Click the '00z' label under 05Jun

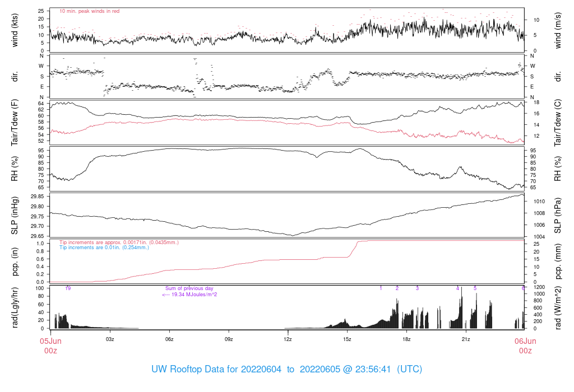click(x=50, y=351)
